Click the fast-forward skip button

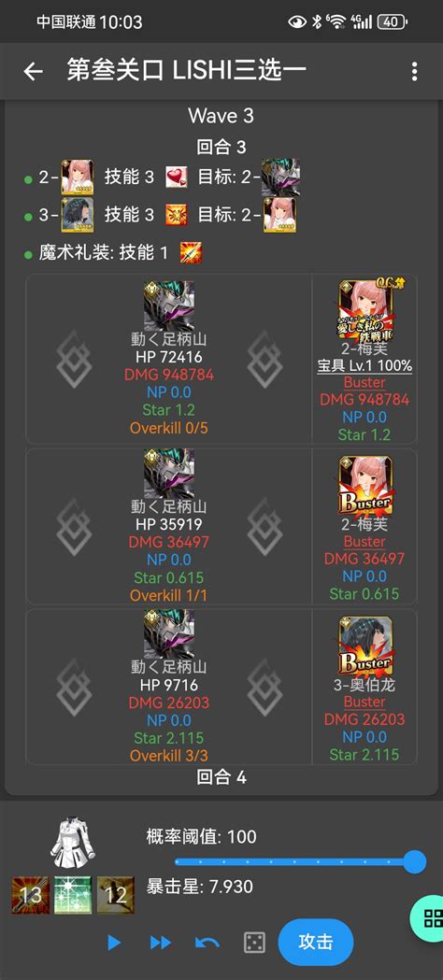[161, 943]
